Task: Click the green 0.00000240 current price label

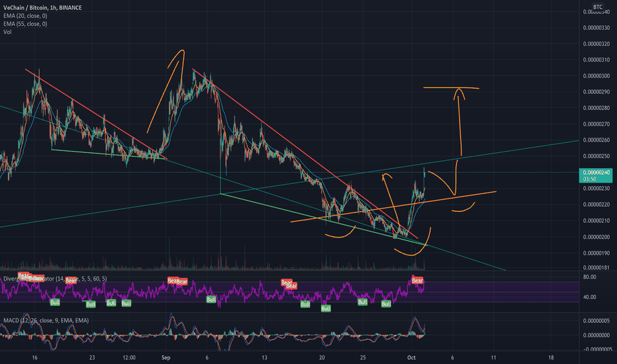Action: (596, 172)
